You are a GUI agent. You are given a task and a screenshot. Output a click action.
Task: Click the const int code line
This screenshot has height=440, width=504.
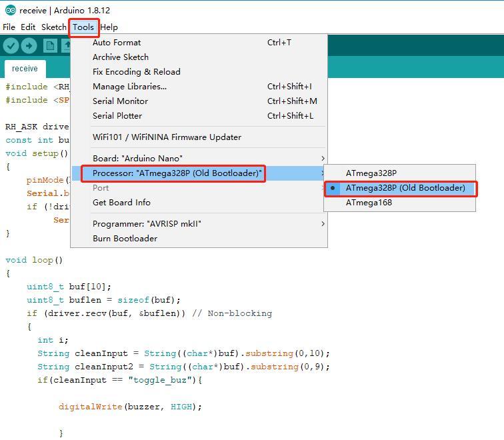click(37, 140)
